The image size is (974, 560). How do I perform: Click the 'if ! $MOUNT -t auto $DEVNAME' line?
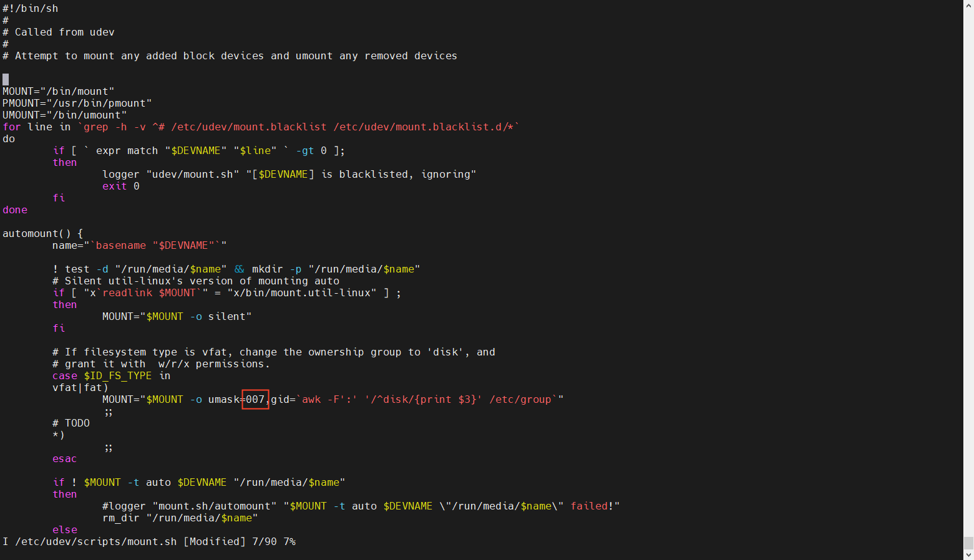pyautogui.click(x=199, y=482)
